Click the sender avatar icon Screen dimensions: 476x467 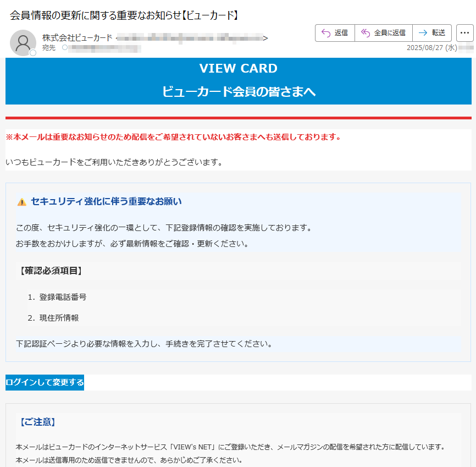[23, 43]
